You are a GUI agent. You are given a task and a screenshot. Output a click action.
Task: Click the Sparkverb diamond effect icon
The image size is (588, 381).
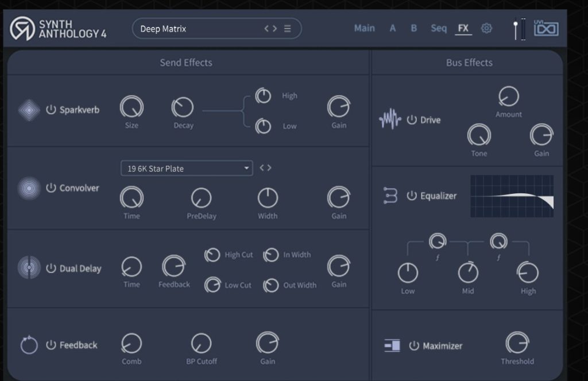[29, 110]
